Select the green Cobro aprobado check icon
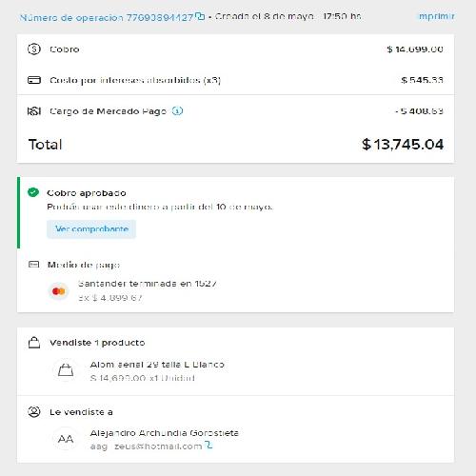This screenshot has height=476, width=476. click(x=33, y=192)
